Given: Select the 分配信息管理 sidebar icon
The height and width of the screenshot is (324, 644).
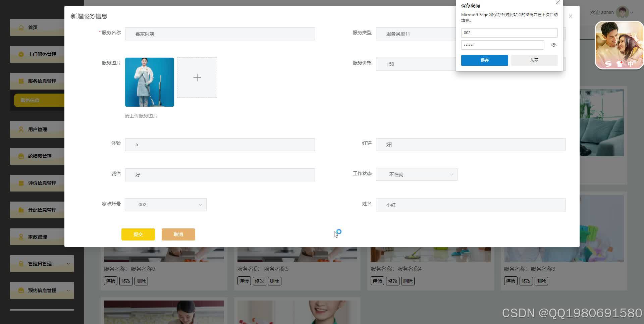Looking at the screenshot, I should click(21, 210).
